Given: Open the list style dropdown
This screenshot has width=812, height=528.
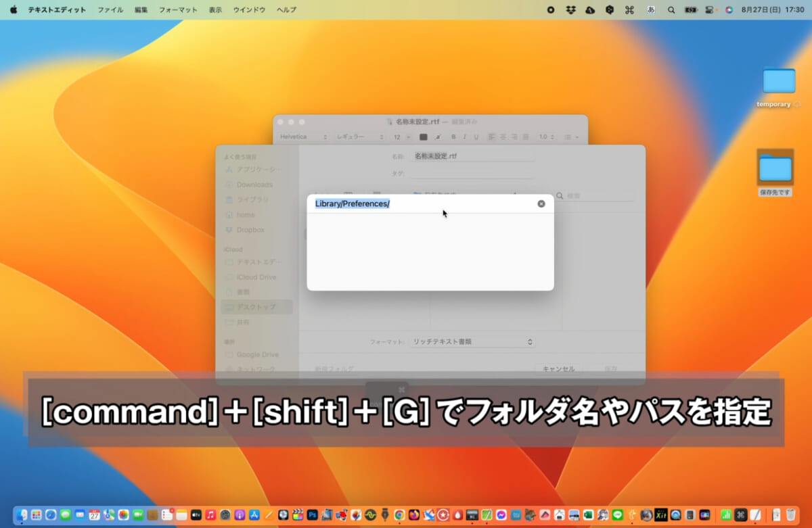Looking at the screenshot, I should point(571,137).
